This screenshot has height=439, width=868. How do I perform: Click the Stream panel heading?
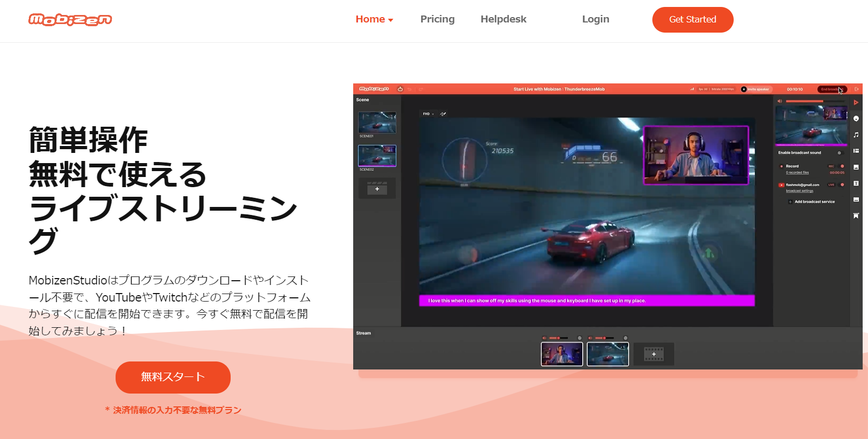363,333
